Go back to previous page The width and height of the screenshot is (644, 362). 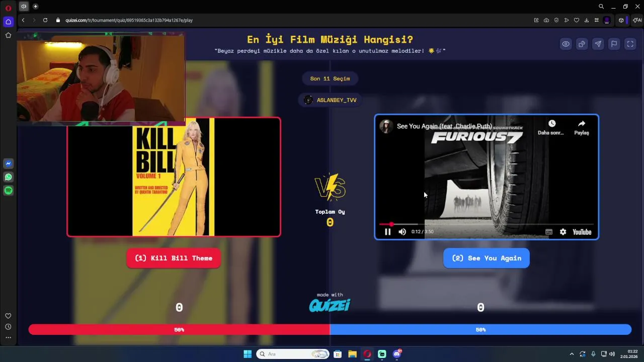coord(23,20)
